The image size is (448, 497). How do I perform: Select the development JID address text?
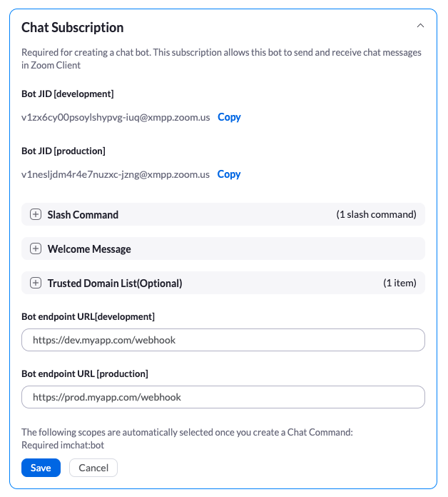click(x=116, y=117)
